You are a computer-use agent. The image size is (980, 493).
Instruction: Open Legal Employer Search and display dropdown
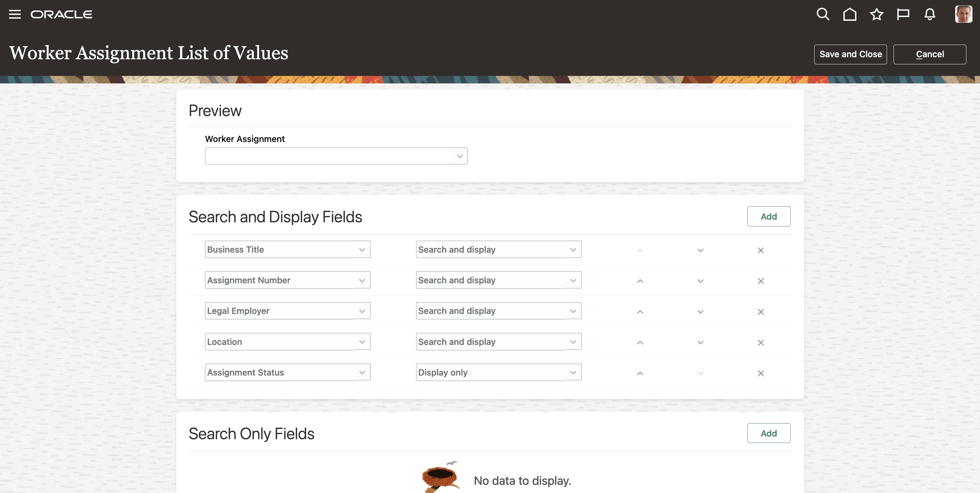tap(573, 311)
